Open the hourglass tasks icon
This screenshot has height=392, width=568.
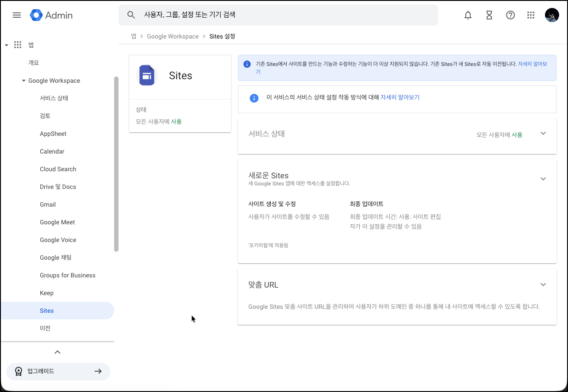pos(489,15)
